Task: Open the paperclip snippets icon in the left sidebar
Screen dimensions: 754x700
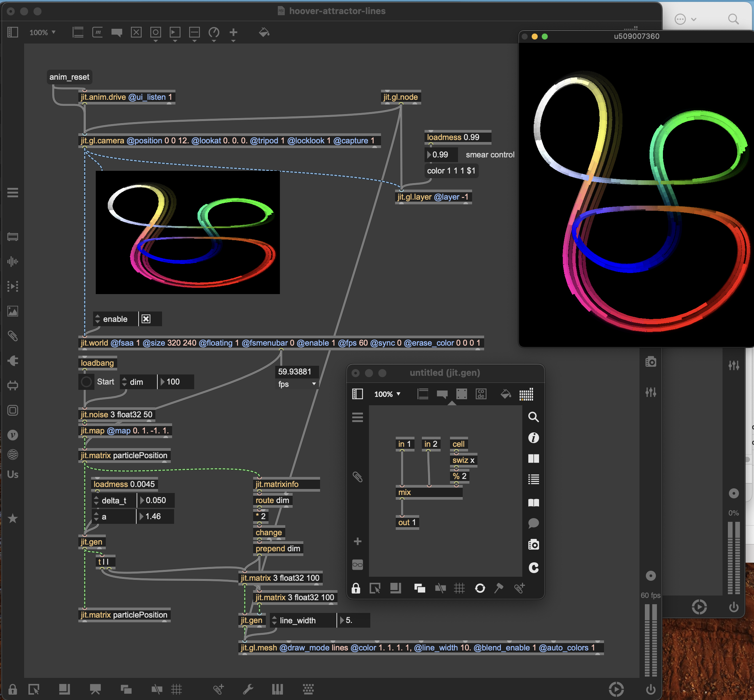Action: point(12,336)
